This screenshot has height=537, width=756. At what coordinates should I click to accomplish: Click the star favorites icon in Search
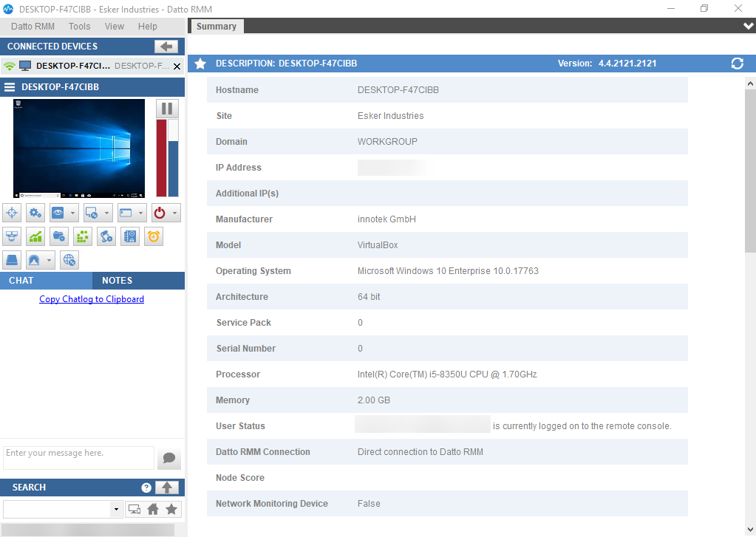[171, 509]
